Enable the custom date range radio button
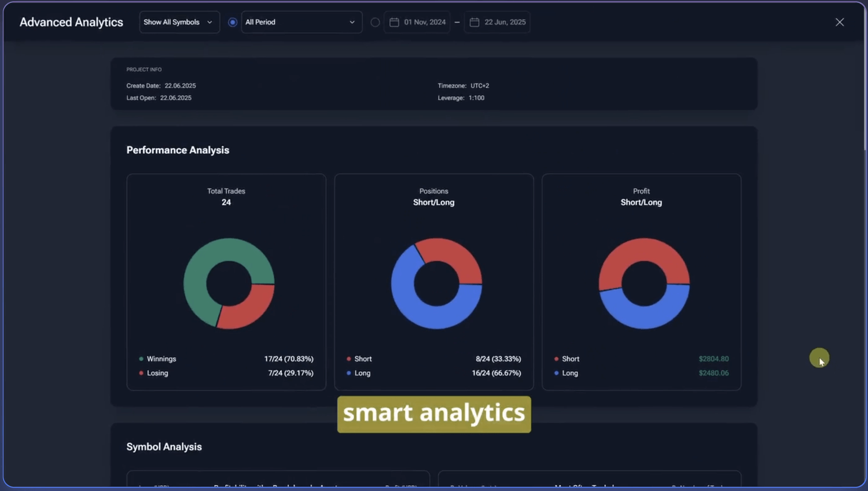This screenshot has width=868, height=491. coord(375,22)
